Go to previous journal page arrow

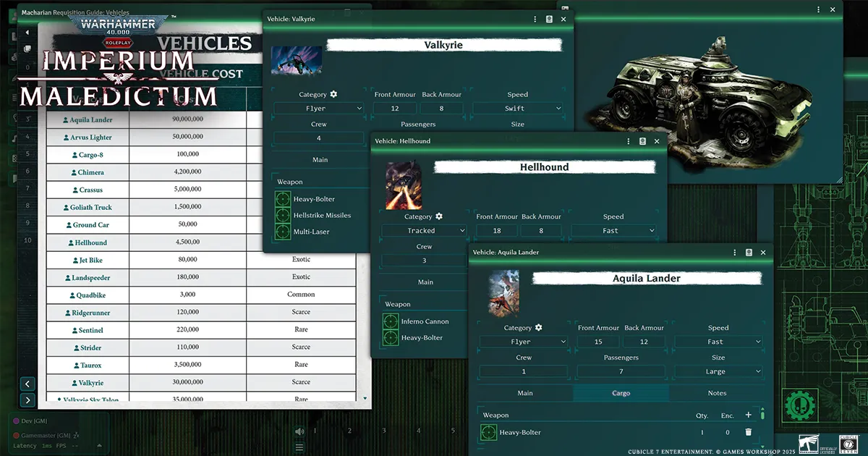[27, 384]
